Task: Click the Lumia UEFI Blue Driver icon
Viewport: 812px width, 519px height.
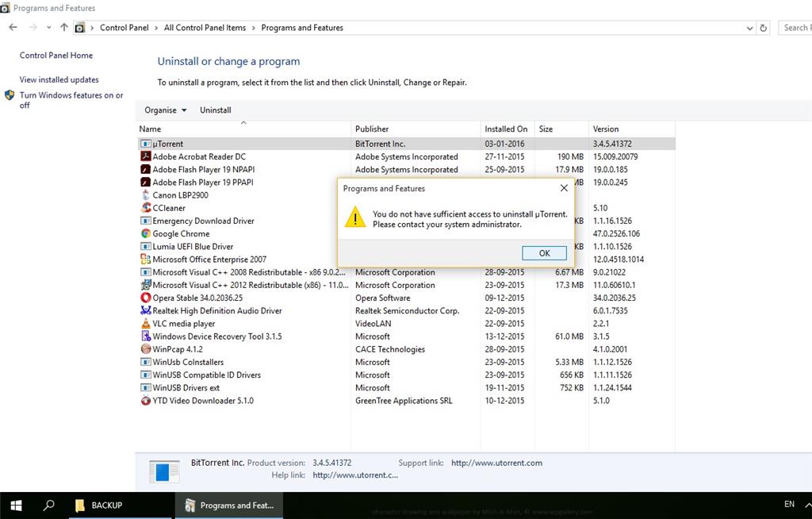Action: coord(146,246)
